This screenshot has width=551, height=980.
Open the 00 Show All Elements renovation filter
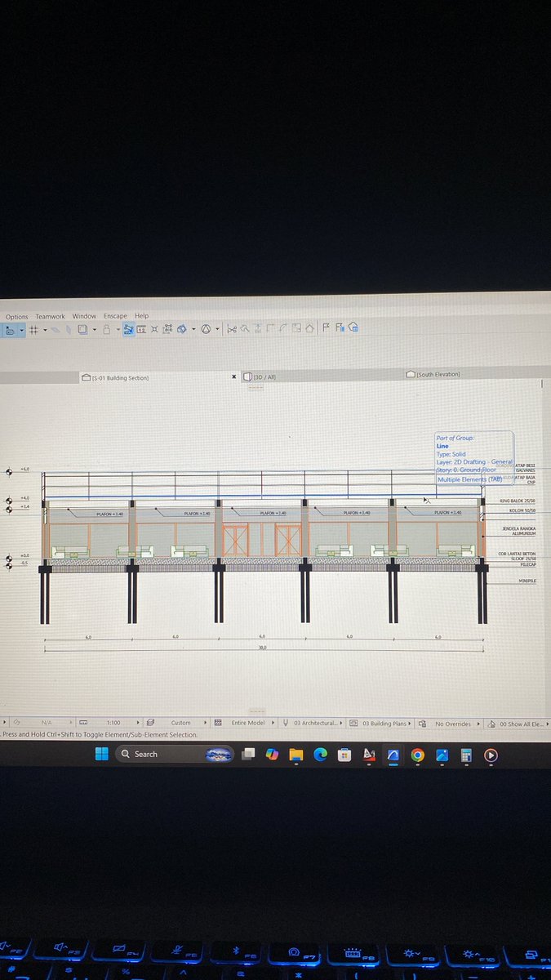click(522, 724)
